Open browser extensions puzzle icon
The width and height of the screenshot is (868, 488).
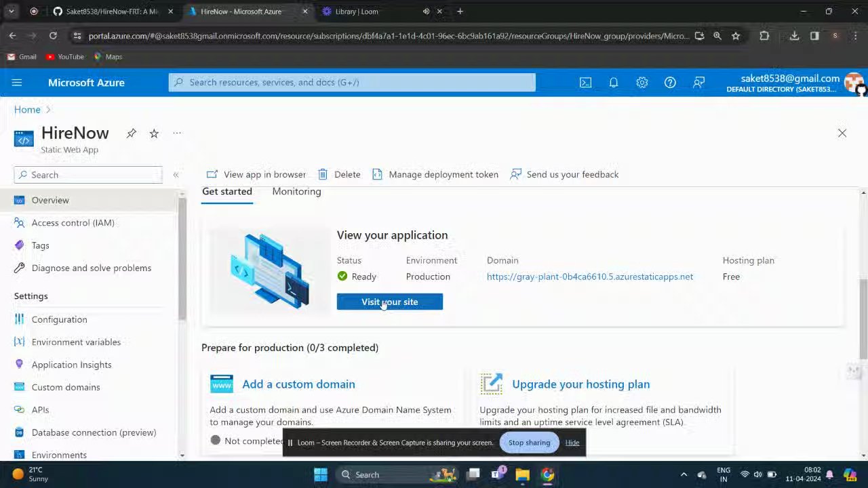pos(764,36)
